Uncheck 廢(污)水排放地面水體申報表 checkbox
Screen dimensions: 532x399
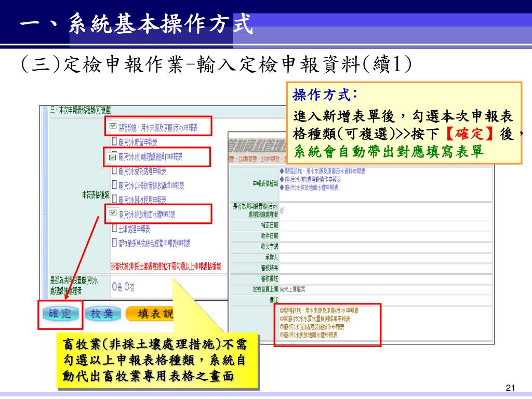[x=113, y=212]
